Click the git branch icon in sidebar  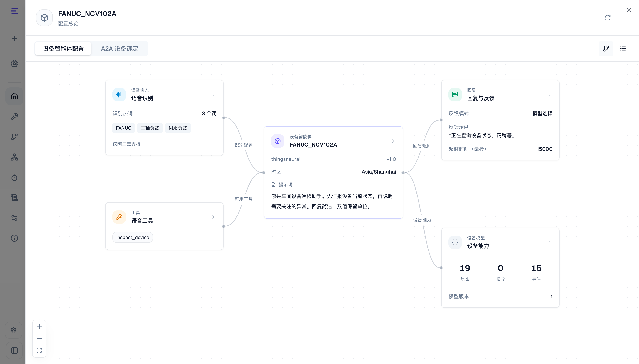click(x=14, y=137)
